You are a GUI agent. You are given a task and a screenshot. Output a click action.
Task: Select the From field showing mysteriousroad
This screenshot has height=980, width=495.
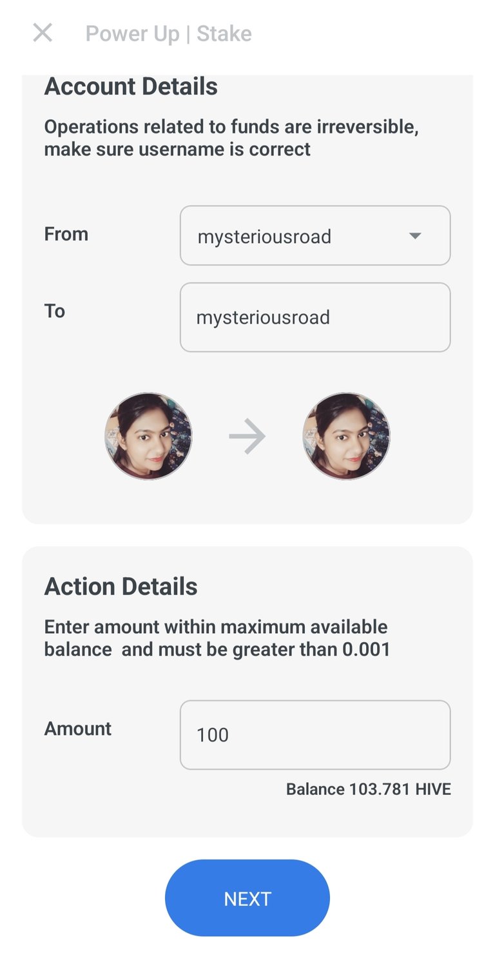click(315, 235)
